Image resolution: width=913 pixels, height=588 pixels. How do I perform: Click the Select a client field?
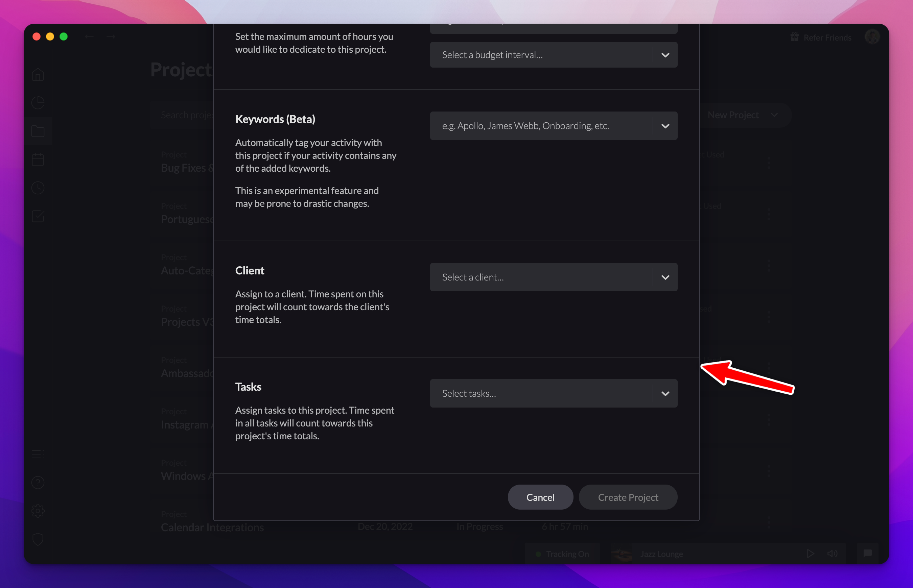[x=554, y=277]
